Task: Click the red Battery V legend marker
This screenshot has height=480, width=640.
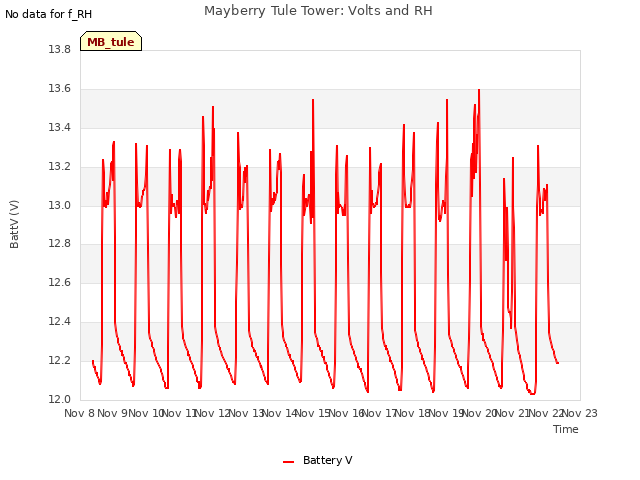Action: click(x=289, y=462)
